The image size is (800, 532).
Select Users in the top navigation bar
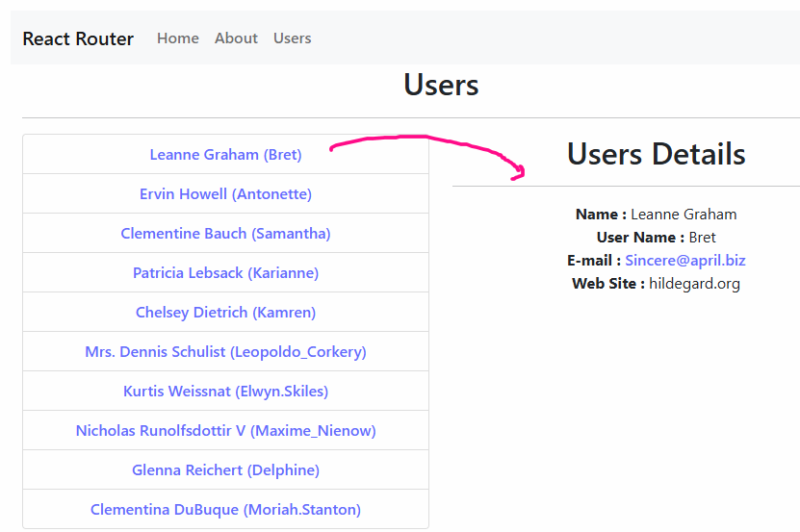292,38
